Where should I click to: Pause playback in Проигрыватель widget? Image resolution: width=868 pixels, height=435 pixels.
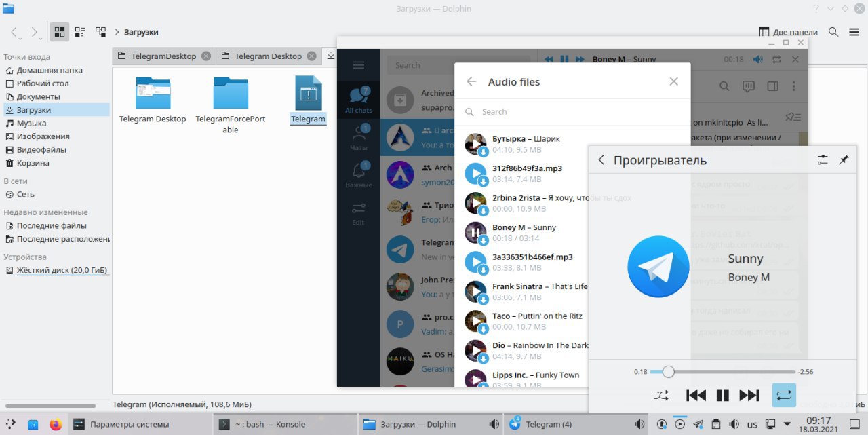pyautogui.click(x=723, y=395)
